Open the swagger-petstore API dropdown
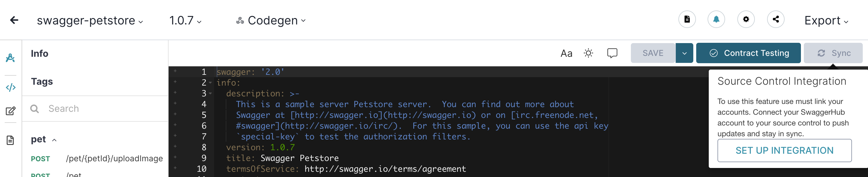 90,21
